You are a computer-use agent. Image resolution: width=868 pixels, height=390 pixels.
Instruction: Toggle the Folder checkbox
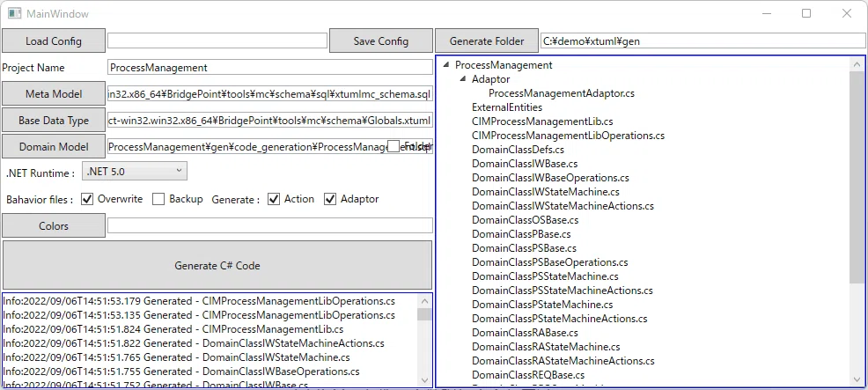[394, 146]
